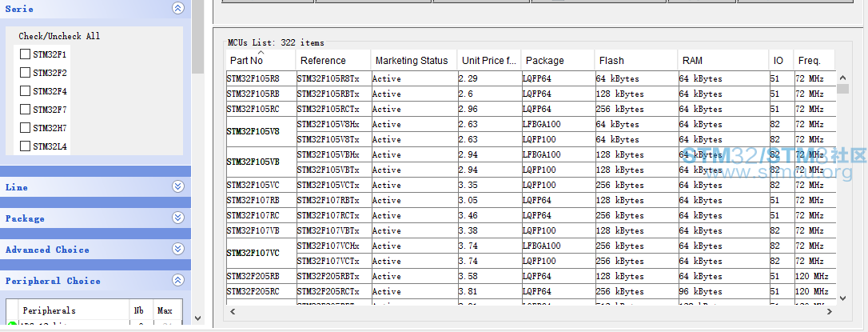Click the 3.05 unit price cell
Viewport: 868px width, 332px height.
(489, 200)
